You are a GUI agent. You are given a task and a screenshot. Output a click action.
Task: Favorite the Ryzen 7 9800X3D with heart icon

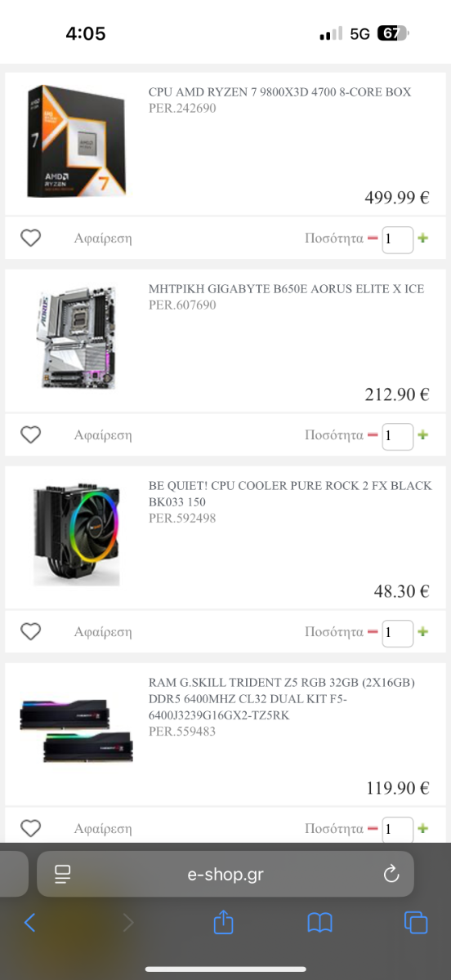click(x=30, y=238)
